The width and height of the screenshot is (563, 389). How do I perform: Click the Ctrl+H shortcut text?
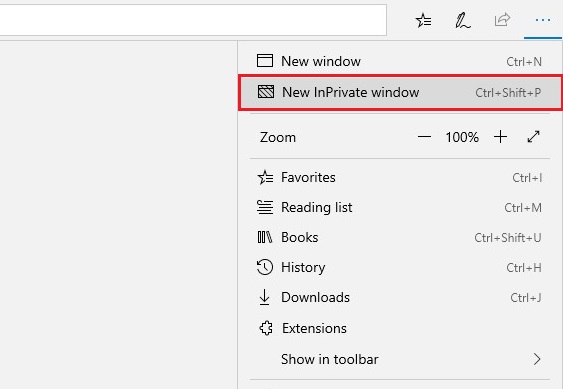coord(524,268)
